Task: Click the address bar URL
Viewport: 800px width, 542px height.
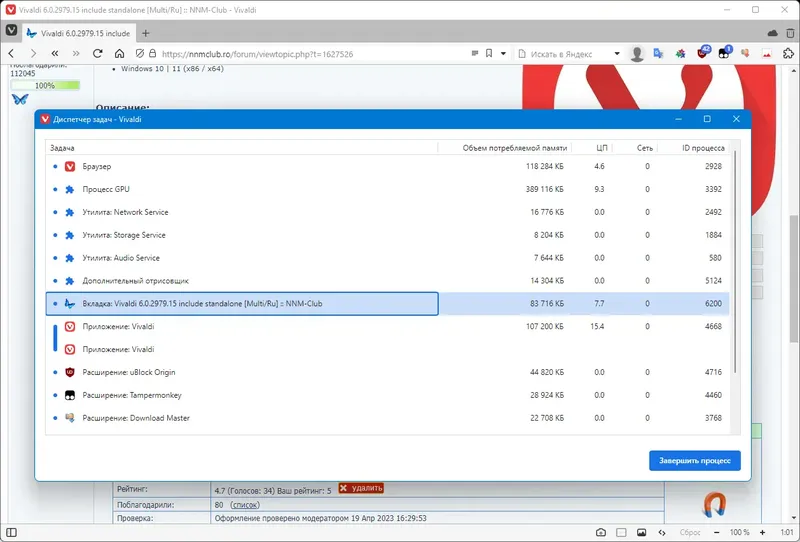Action: [x=257, y=54]
